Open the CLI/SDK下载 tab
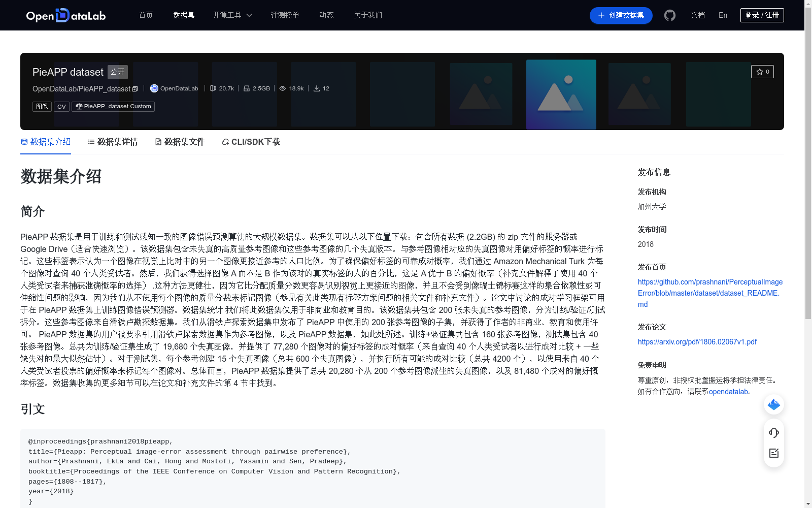 click(251, 142)
